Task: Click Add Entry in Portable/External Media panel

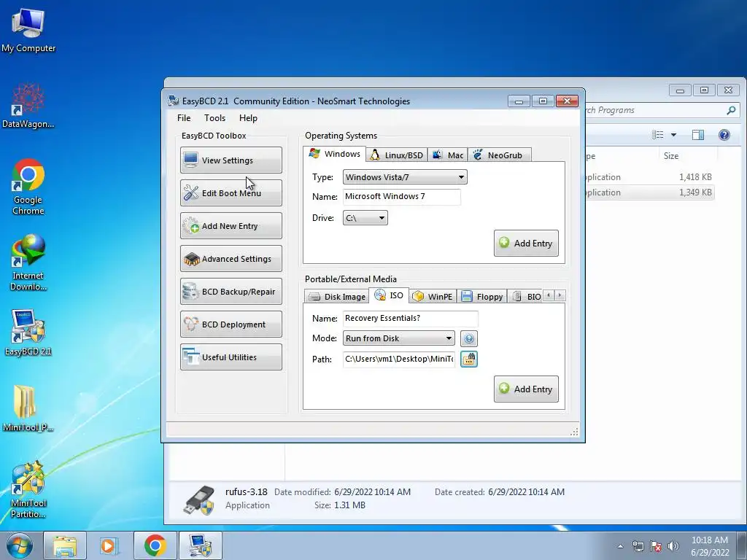Action: click(526, 389)
